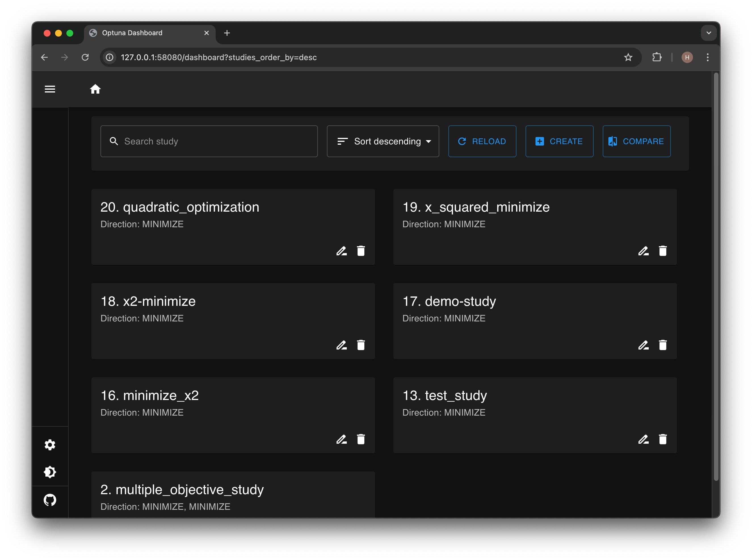The image size is (752, 560).
Task: Rename the quadratic_optimization study
Action: pyautogui.click(x=341, y=251)
